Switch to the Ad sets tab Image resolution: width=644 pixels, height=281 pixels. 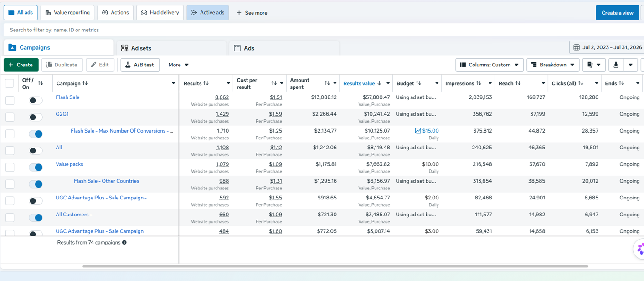pyautogui.click(x=171, y=48)
